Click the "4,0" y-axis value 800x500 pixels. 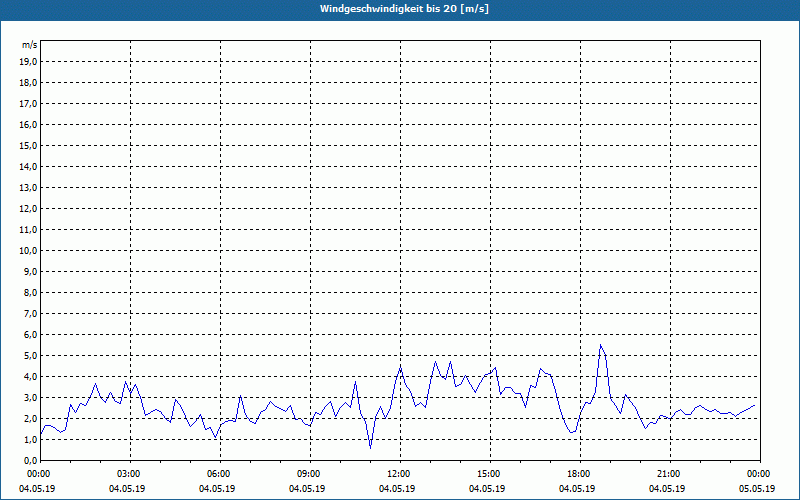(30, 377)
